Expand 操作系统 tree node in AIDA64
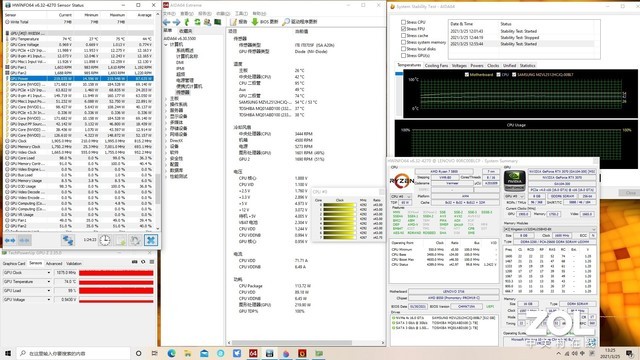Image resolution: width=640 pixels, height=360 pixels. click(x=166, y=104)
